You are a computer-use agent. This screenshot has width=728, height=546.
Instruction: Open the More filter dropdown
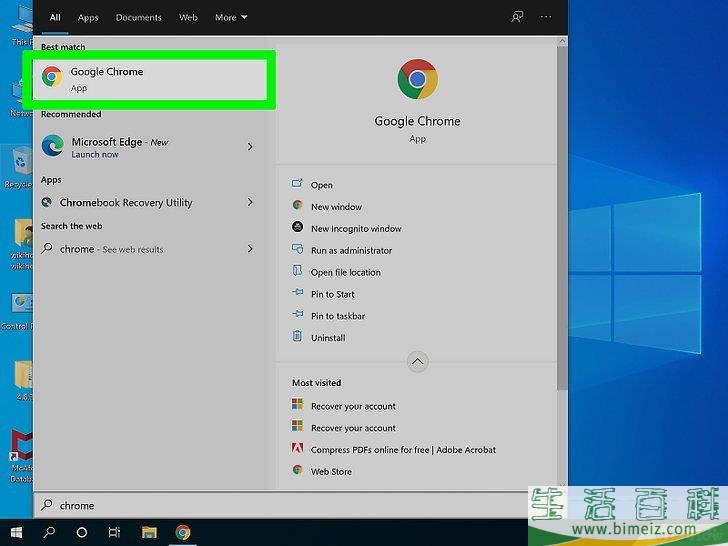pos(231,17)
